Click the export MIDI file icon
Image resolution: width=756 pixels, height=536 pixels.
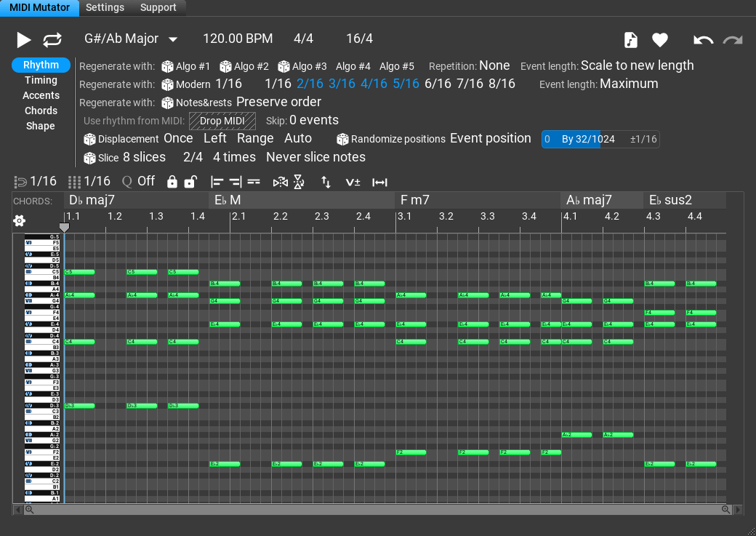click(x=630, y=40)
